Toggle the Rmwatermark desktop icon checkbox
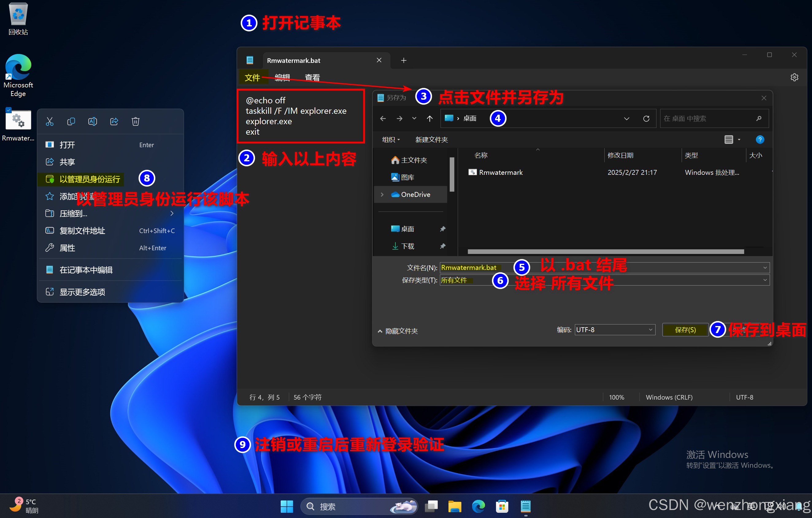This screenshot has width=812, height=518. point(9,110)
